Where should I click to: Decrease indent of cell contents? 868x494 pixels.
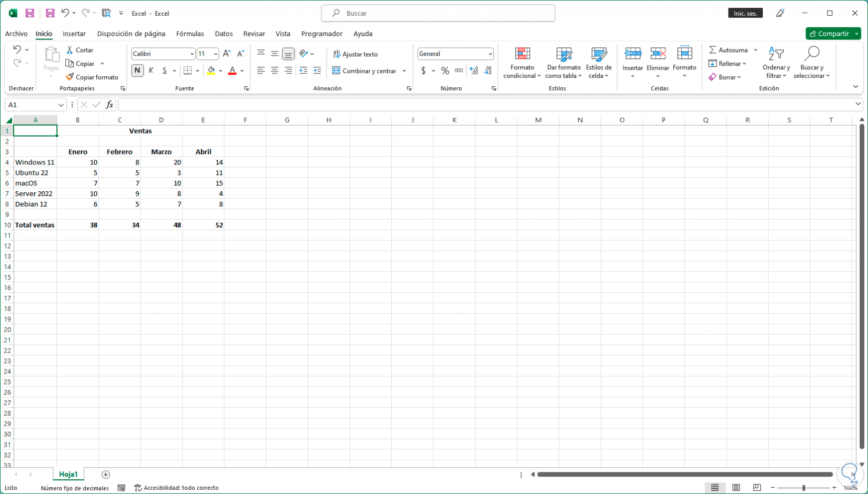click(x=304, y=70)
